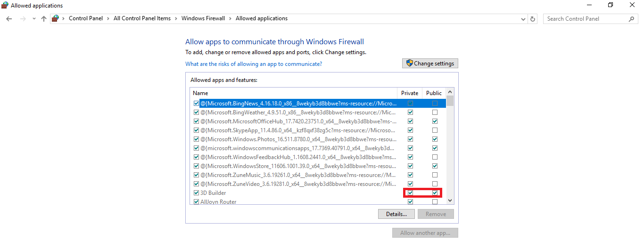The image size is (644, 249).
Task: Toggle SkypeApp Public checkbox
Action: coord(435,130)
